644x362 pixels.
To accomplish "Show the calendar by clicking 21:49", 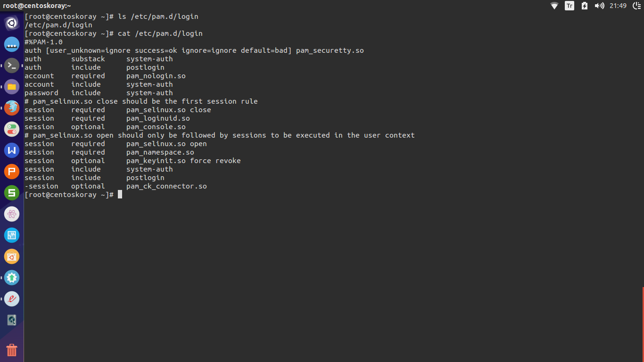I will point(618,6).
